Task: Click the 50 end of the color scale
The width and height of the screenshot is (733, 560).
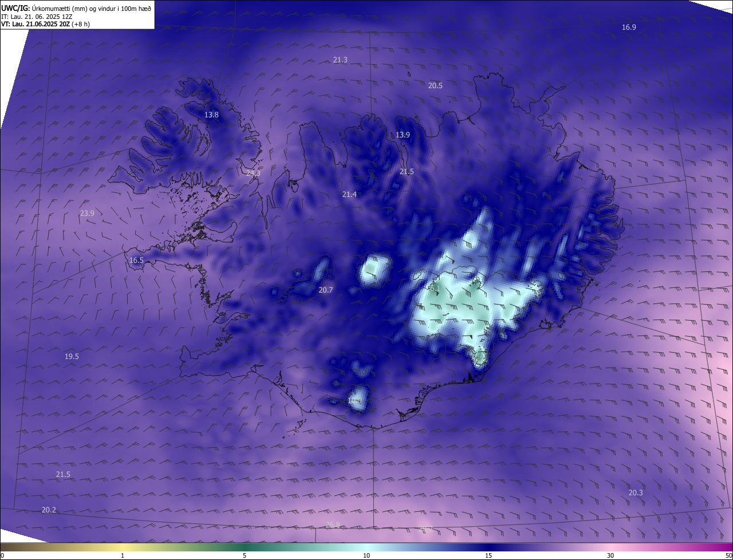Action: (728, 556)
